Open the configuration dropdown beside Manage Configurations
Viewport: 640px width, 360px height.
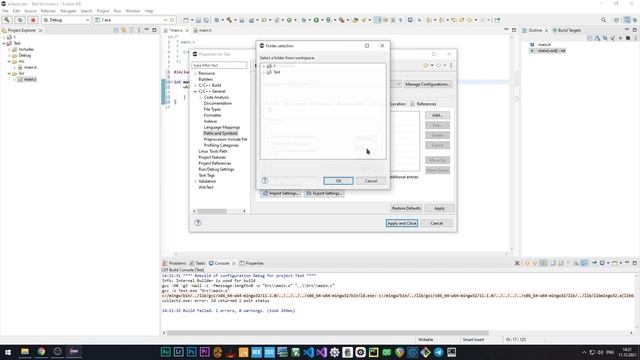[399, 84]
